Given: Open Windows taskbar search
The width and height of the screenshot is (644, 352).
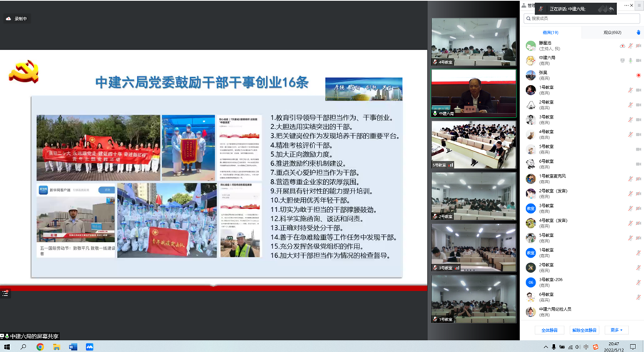Looking at the screenshot, I should [24, 347].
